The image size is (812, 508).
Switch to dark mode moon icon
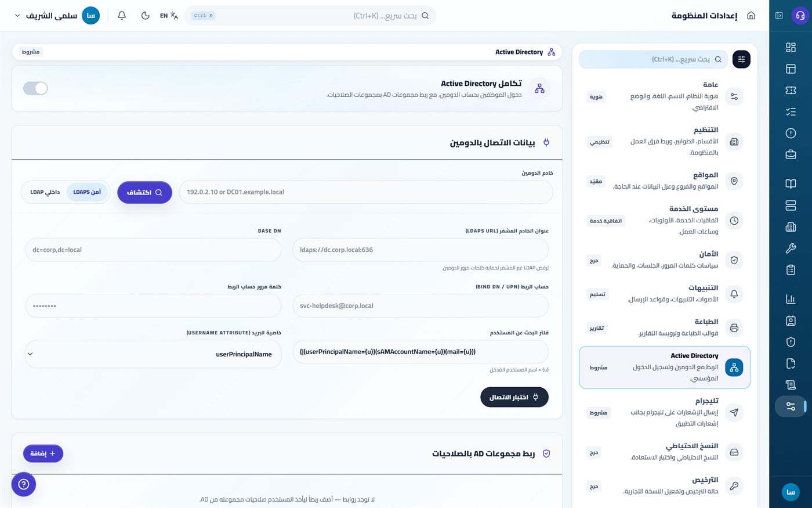[146, 16]
